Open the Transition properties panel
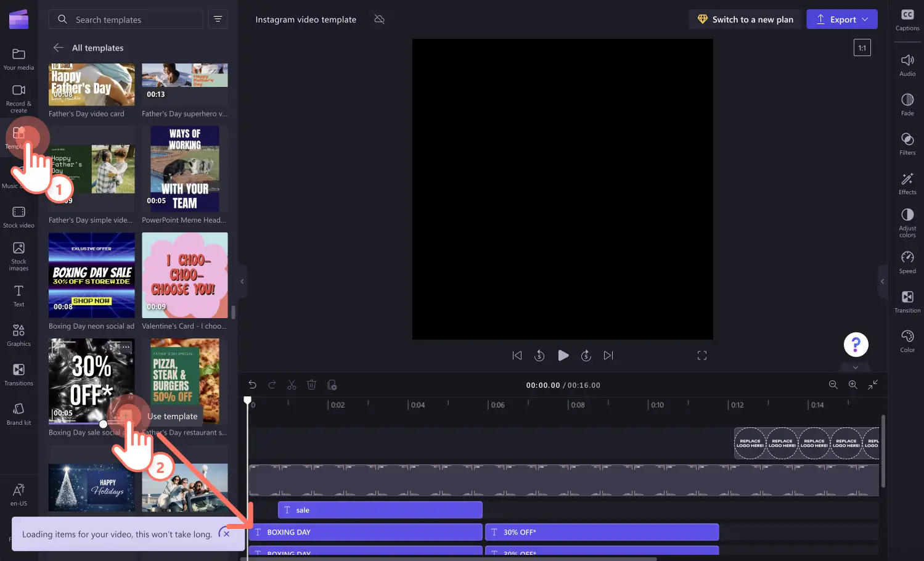Screen dimensions: 924x561 click(x=907, y=301)
